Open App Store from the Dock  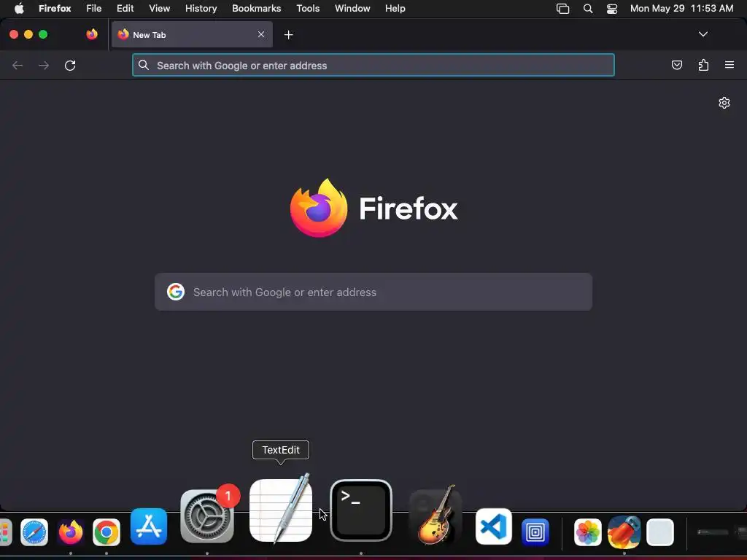click(149, 526)
